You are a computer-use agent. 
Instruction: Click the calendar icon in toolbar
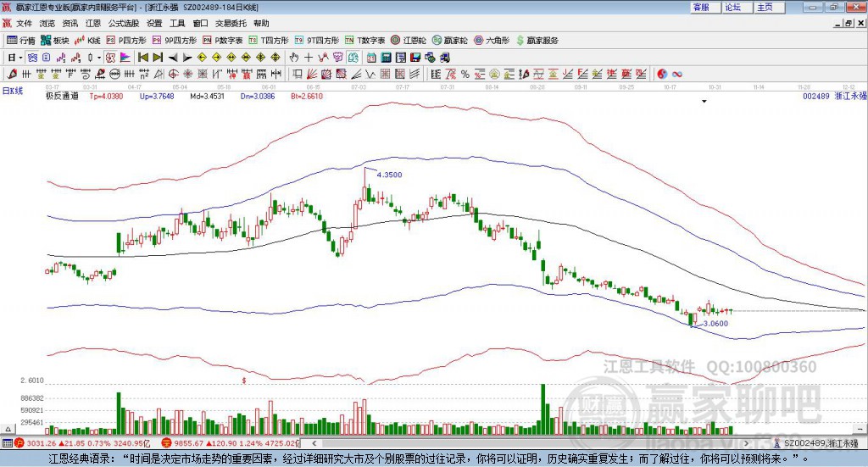pyautogui.click(x=371, y=58)
